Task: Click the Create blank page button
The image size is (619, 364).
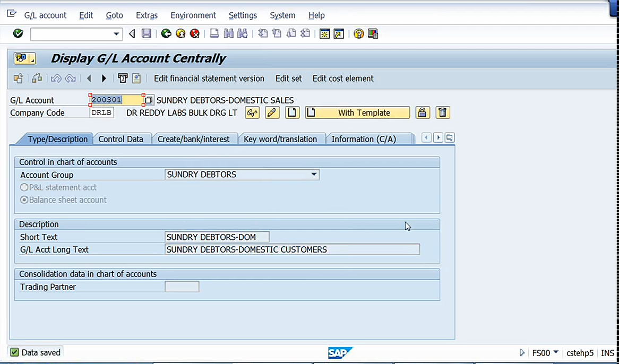Action: pos(292,113)
